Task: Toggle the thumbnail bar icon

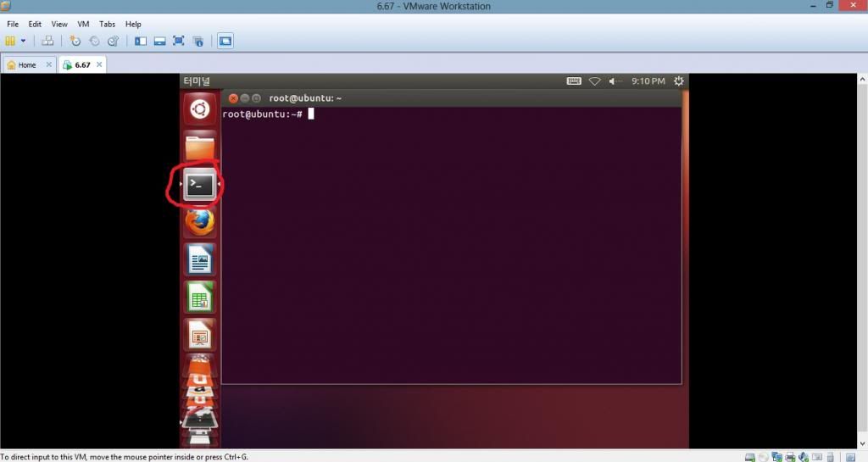Action: point(159,41)
